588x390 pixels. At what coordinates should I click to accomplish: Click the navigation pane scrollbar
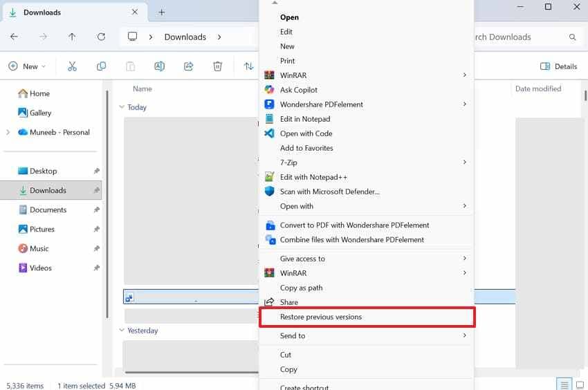click(107, 205)
